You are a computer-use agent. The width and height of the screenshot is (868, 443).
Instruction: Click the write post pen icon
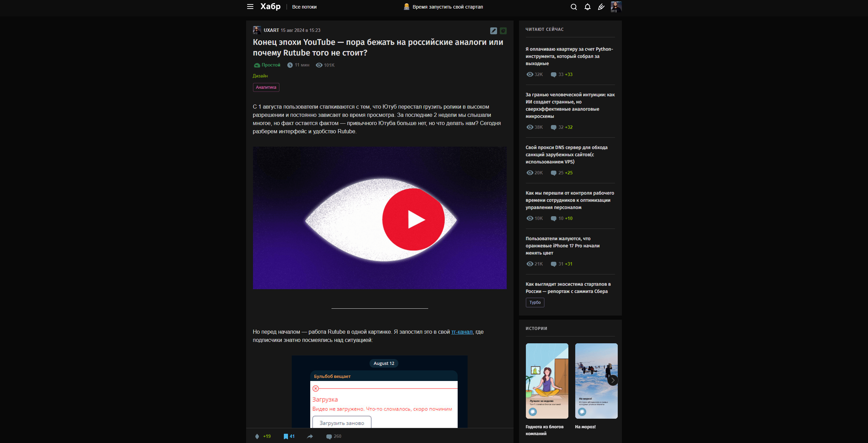tap(601, 7)
